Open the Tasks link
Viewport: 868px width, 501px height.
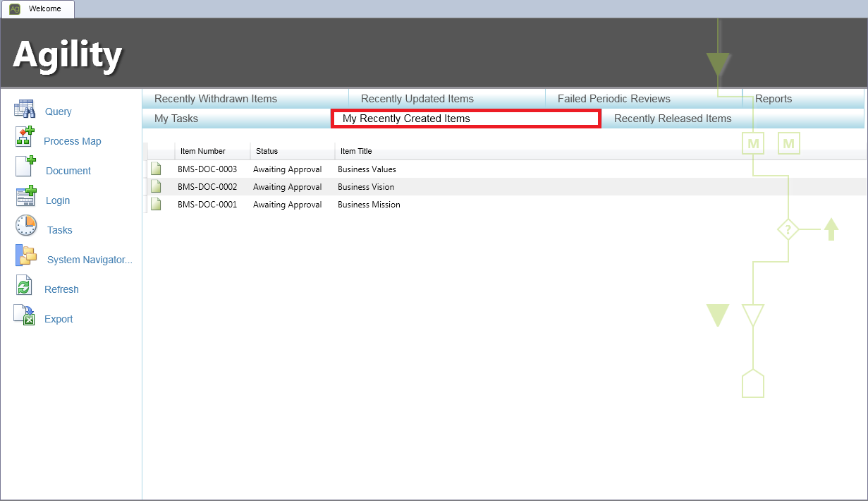[x=60, y=230]
